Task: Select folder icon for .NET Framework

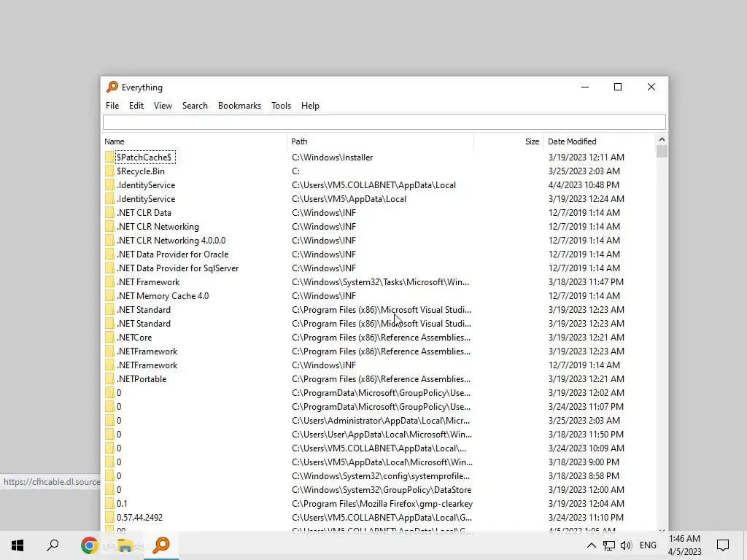Action: coord(109,282)
